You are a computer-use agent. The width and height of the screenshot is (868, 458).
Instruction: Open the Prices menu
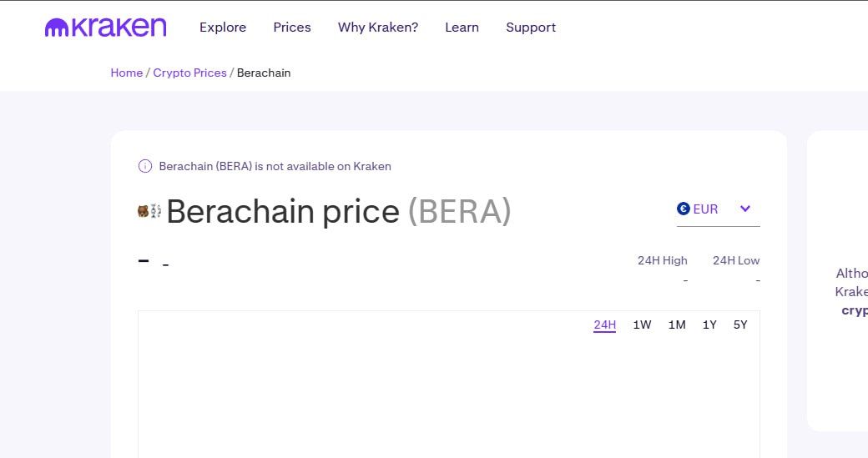click(292, 27)
